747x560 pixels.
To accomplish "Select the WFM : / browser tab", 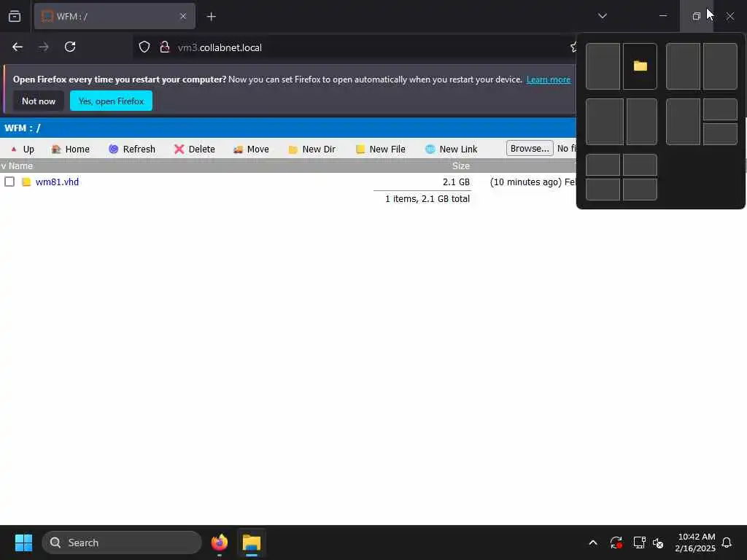I will click(115, 16).
